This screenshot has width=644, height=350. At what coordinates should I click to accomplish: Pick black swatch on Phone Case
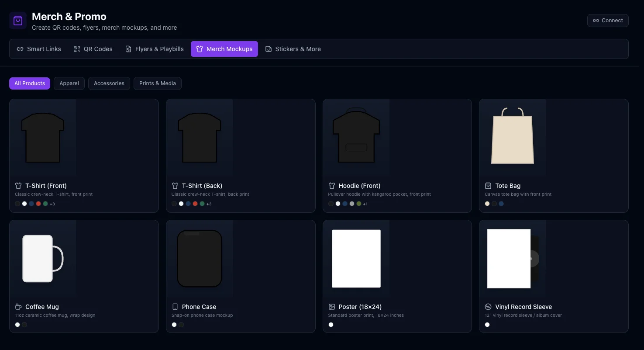click(x=181, y=325)
